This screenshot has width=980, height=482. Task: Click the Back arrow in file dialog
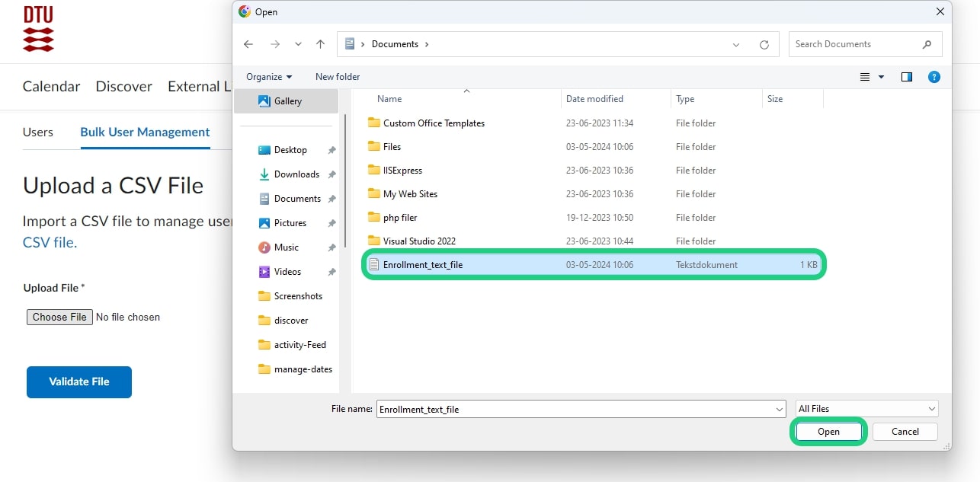coord(248,44)
